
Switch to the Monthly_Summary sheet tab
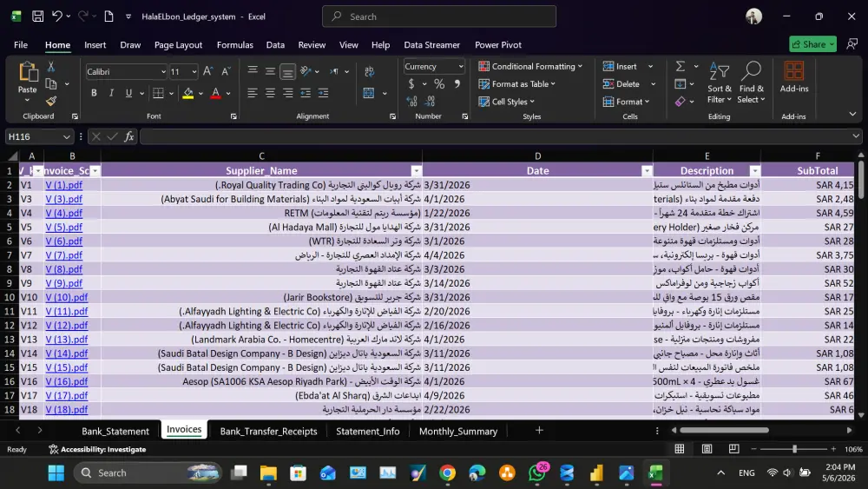pyautogui.click(x=457, y=431)
